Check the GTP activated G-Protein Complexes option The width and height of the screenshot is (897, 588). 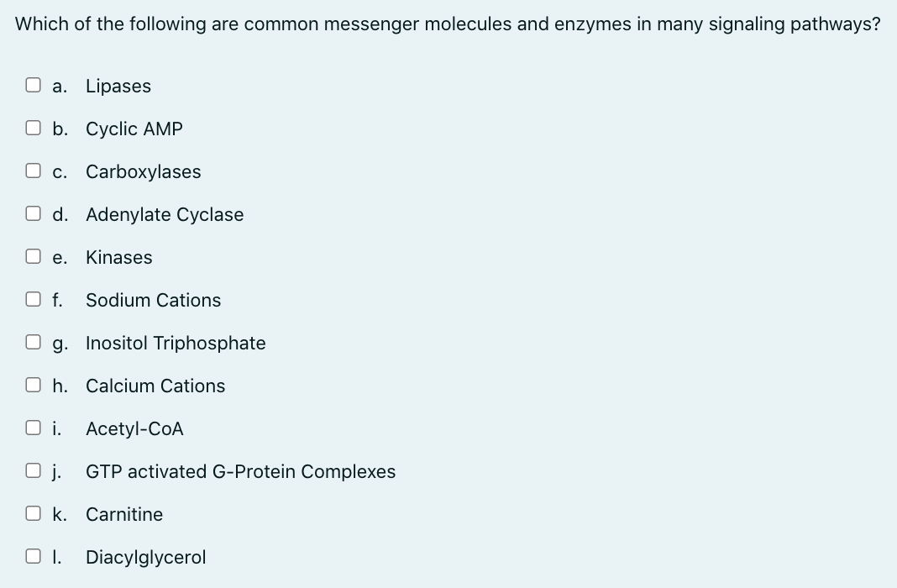pos(33,470)
